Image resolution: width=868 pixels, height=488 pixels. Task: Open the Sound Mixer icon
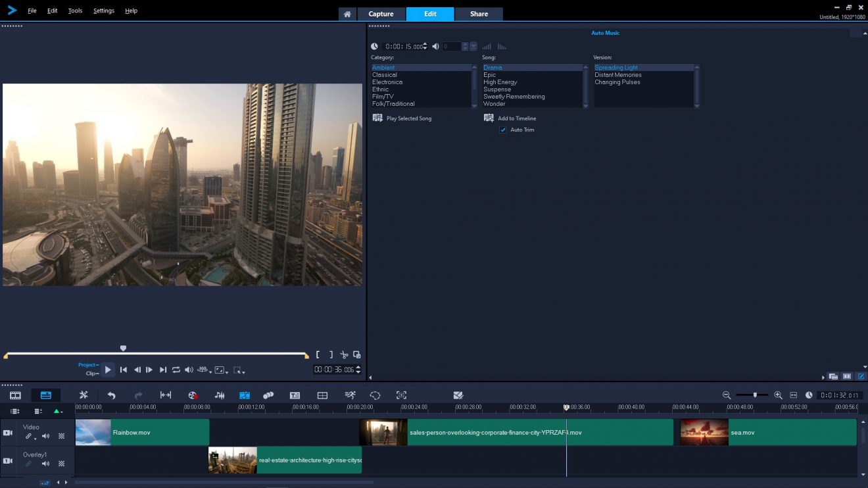[x=219, y=395]
